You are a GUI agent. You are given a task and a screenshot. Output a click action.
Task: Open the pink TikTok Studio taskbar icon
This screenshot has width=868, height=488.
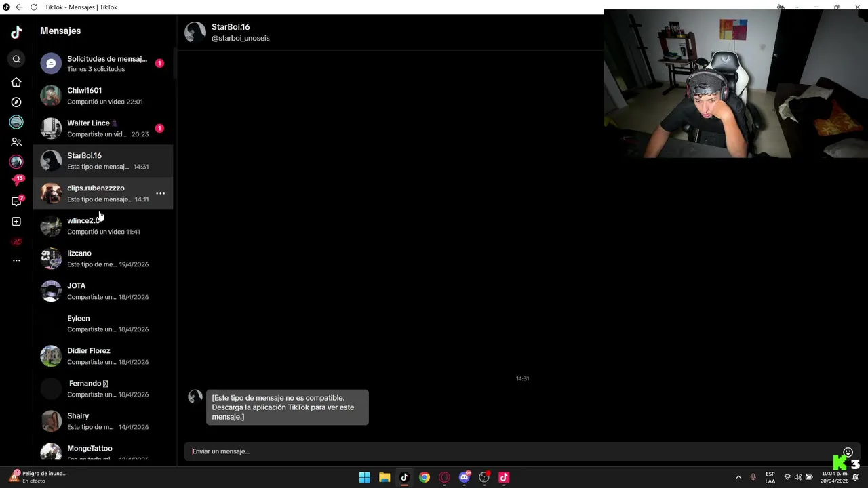click(x=504, y=477)
